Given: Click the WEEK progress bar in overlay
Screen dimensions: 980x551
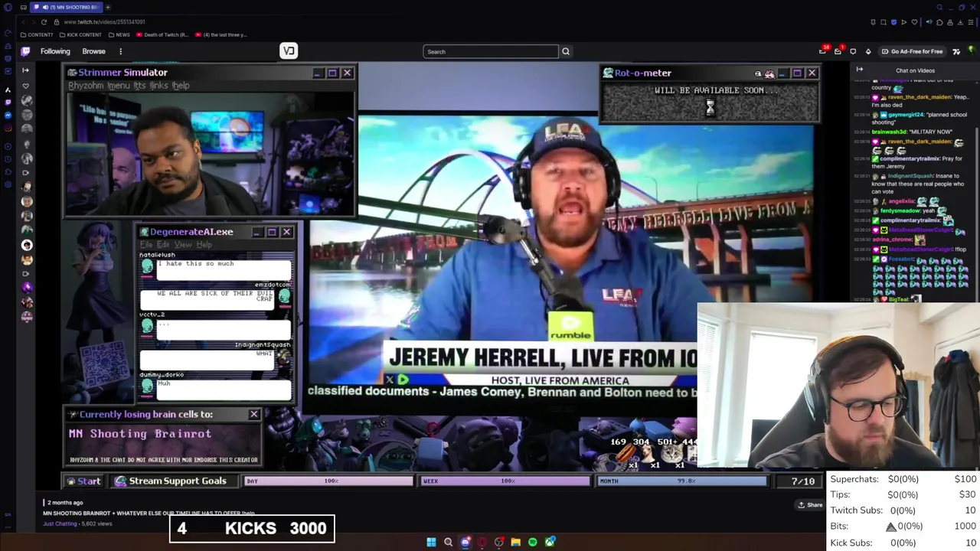Looking at the screenshot, I should [x=505, y=481].
